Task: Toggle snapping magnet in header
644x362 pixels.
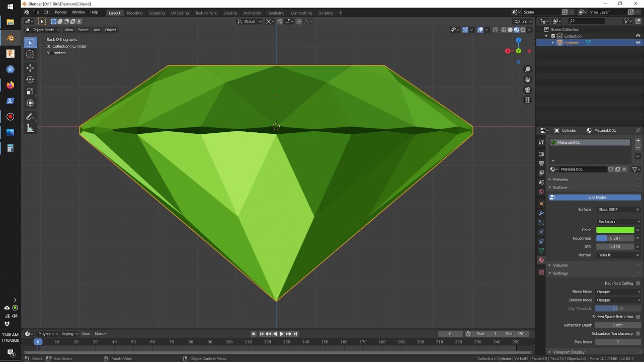Action: pyautogui.click(x=280, y=22)
